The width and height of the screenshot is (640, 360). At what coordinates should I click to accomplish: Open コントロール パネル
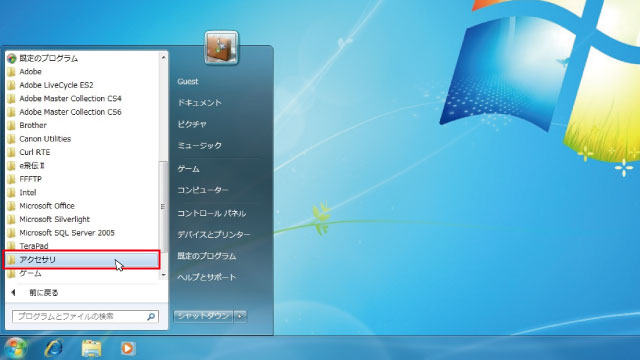(x=211, y=213)
